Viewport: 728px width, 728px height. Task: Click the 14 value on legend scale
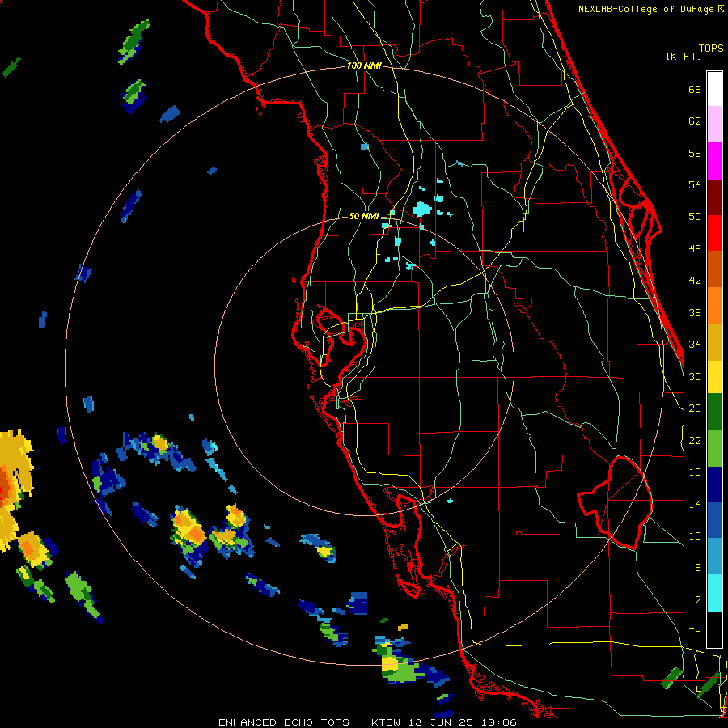695,504
